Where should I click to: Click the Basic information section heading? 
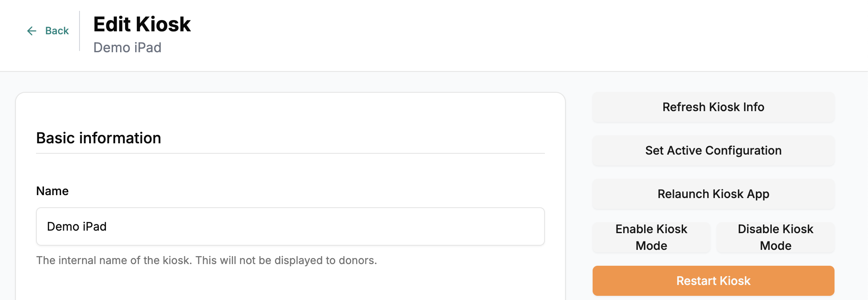click(x=99, y=138)
